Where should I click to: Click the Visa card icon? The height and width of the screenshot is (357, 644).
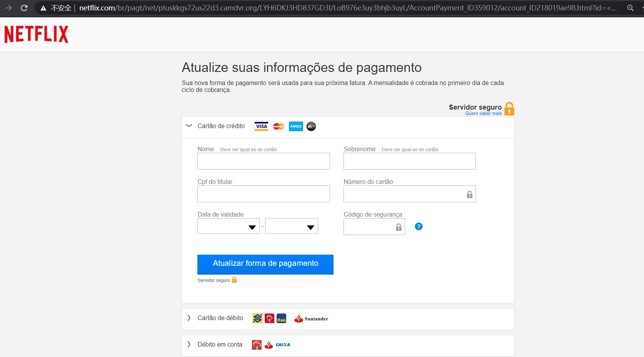coord(261,127)
